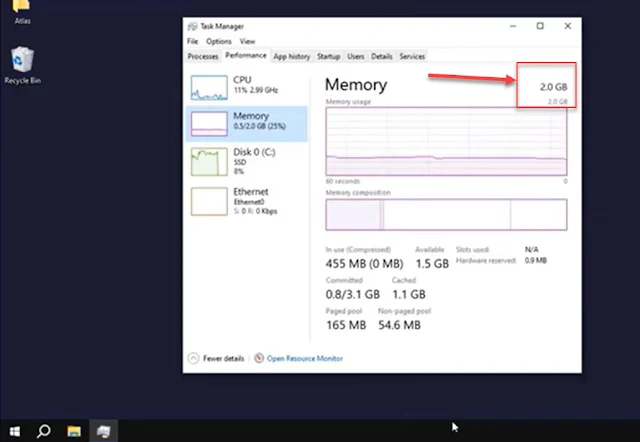Click the 0.8/3.1 GB committed value

tap(353, 294)
